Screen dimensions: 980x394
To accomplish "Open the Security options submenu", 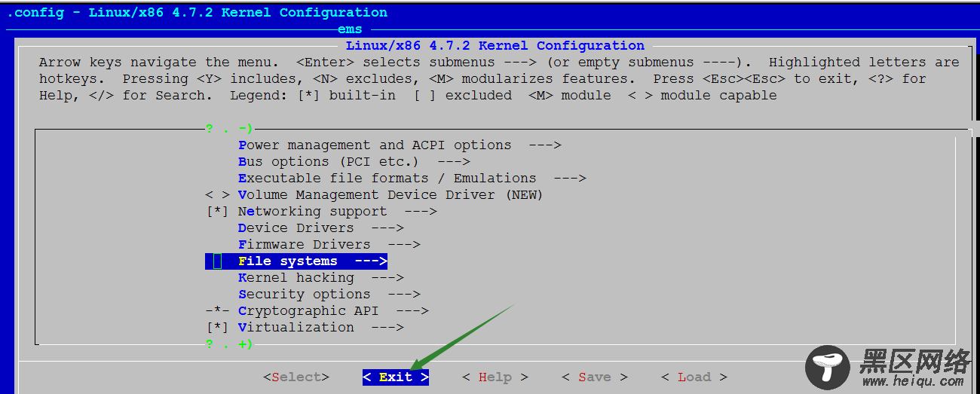I will pyautogui.click(x=329, y=295).
